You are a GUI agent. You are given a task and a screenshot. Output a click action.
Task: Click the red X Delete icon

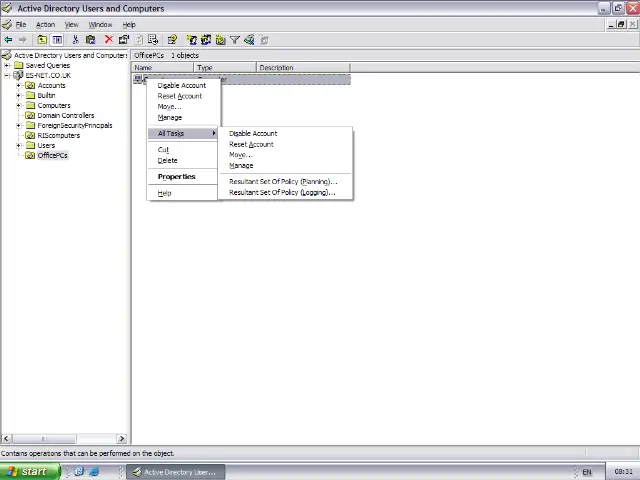click(x=109, y=39)
